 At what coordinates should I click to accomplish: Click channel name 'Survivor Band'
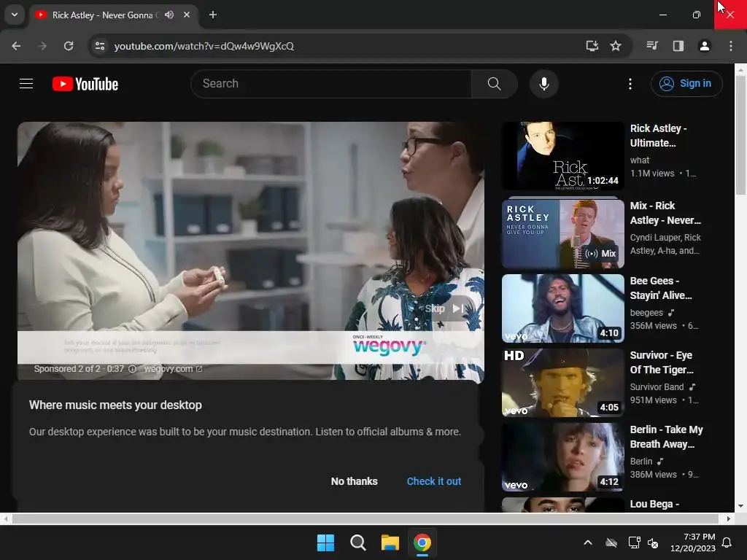[x=657, y=387]
